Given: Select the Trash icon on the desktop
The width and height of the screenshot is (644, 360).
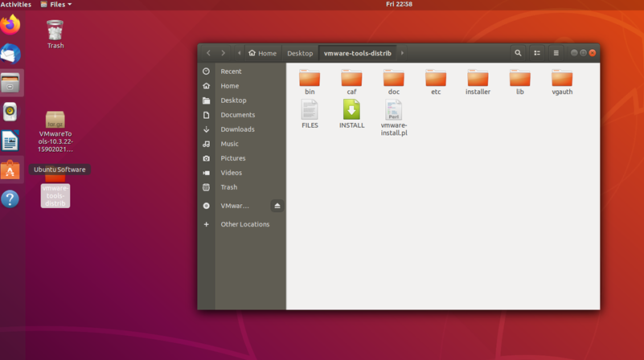Looking at the screenshot, I should pos(55,35).
